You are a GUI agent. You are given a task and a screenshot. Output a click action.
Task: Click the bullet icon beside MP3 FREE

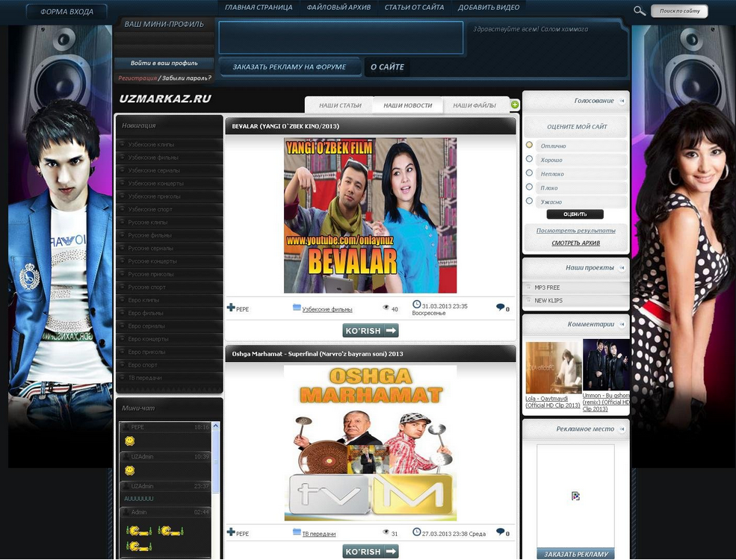coord(528,287)
